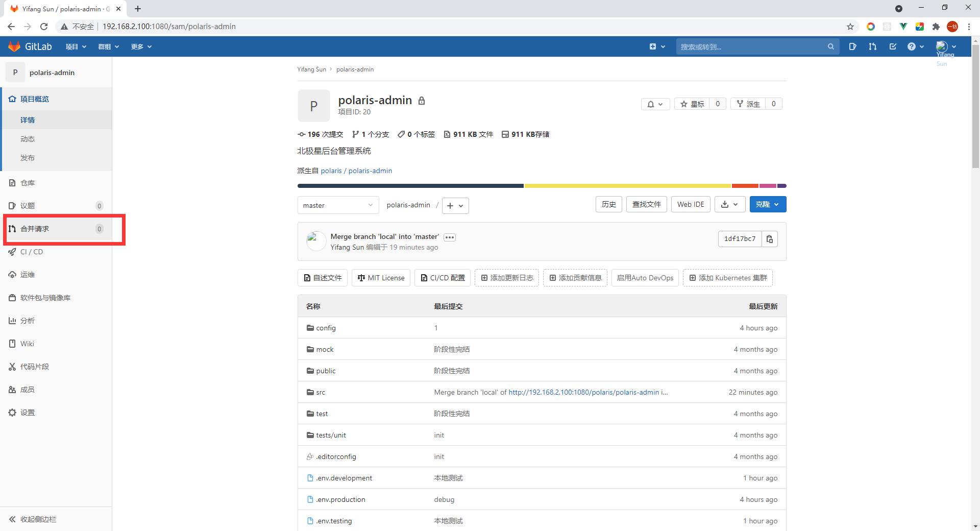
Task: Open the src folder
Action: [x=321, y=392]
